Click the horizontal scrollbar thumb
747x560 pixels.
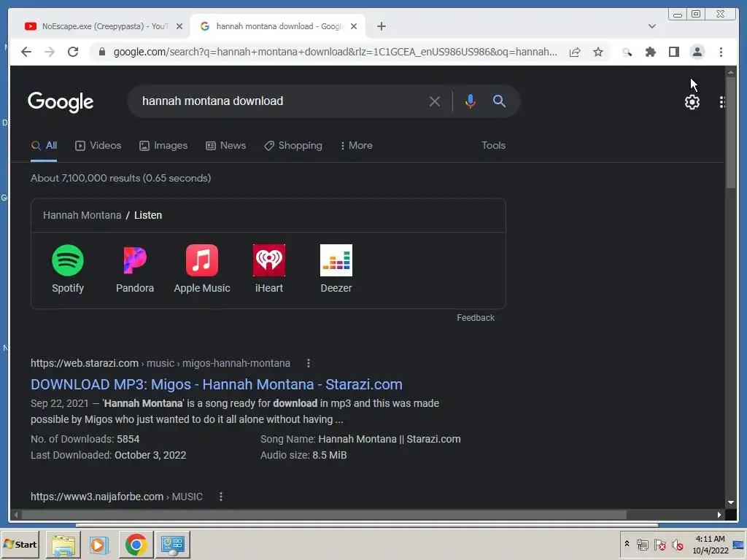[324, 515]
